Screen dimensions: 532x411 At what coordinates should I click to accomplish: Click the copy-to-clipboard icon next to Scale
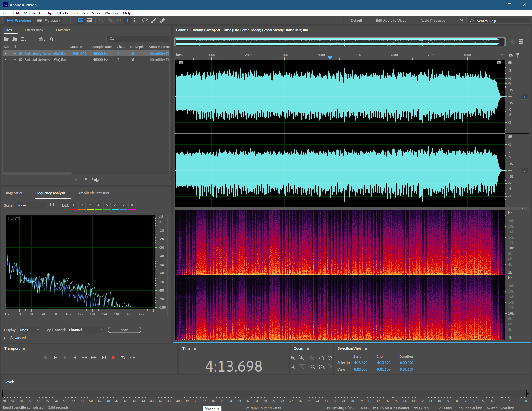tap(52, 205)
